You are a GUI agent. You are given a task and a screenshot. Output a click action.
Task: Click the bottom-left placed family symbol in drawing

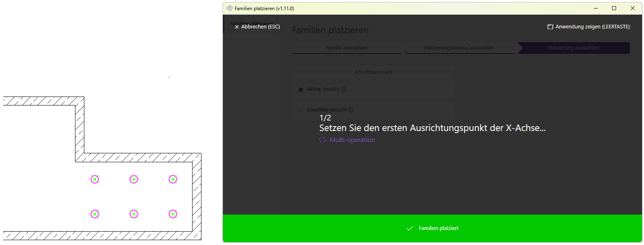pos(95,214)
